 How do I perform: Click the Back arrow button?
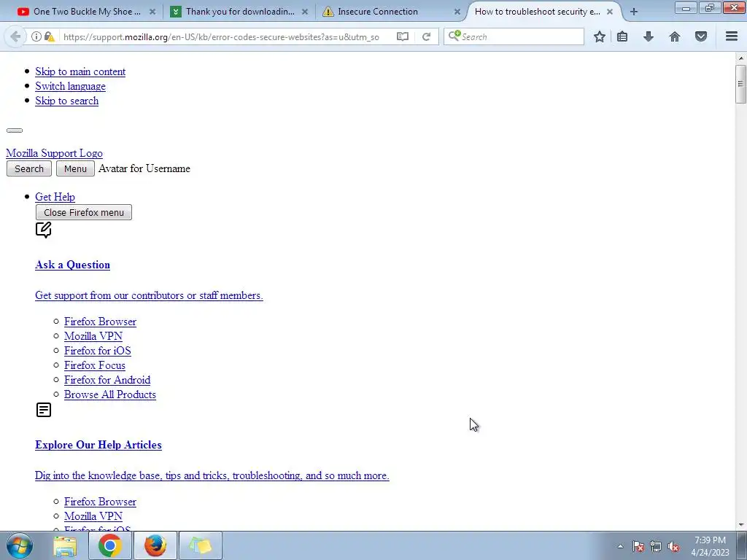click(15, 36)
